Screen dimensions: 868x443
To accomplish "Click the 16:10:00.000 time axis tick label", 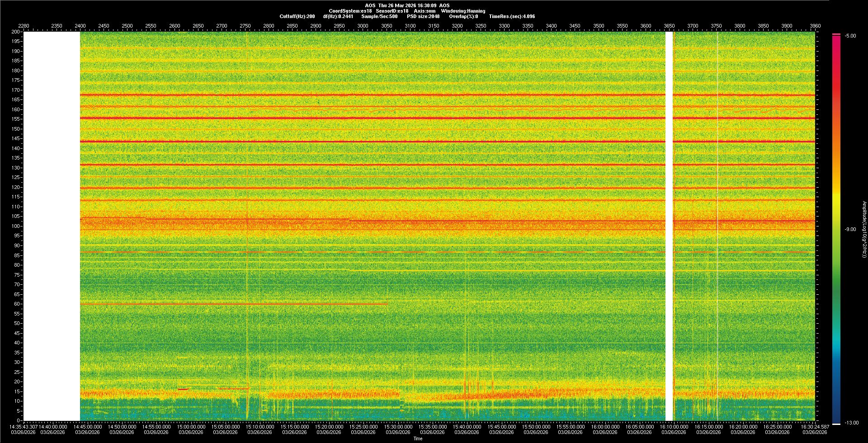I will point(674,426).
